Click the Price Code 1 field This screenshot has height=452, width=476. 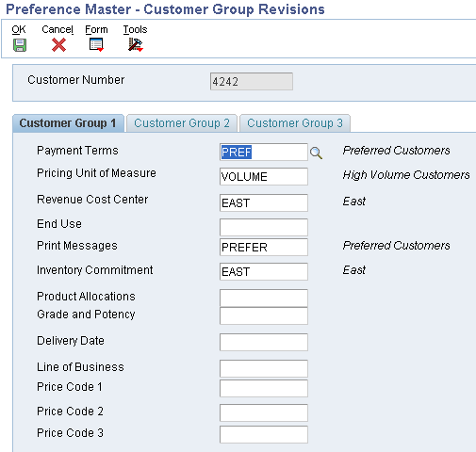click(x=264, y=389)
